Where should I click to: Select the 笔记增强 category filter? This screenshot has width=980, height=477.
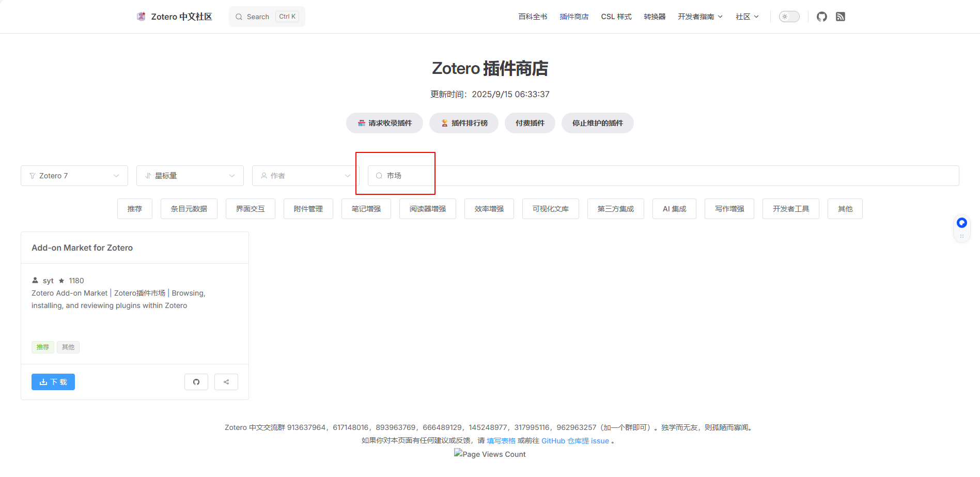click(366, 209)
